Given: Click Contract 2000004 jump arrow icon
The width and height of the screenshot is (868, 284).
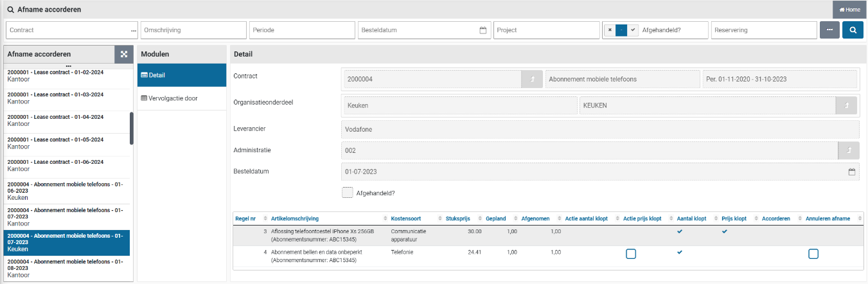Looking at the screenshot, I should pos(531,79).
